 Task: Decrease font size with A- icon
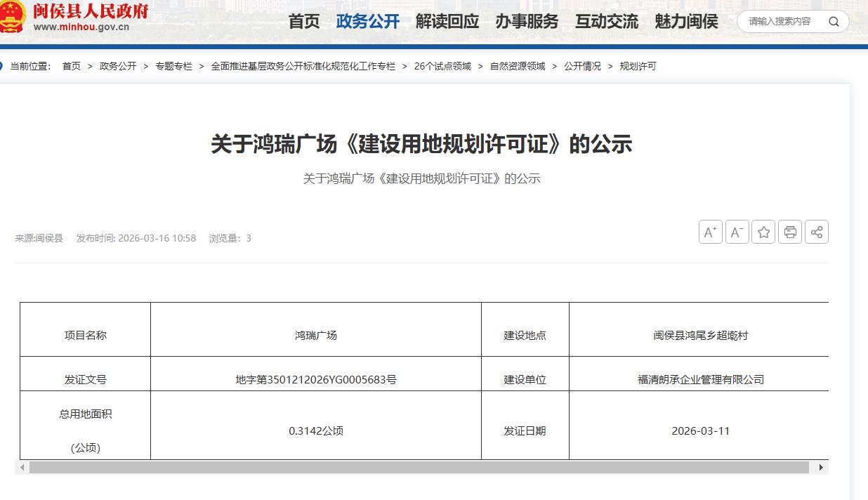coord(737,232)
